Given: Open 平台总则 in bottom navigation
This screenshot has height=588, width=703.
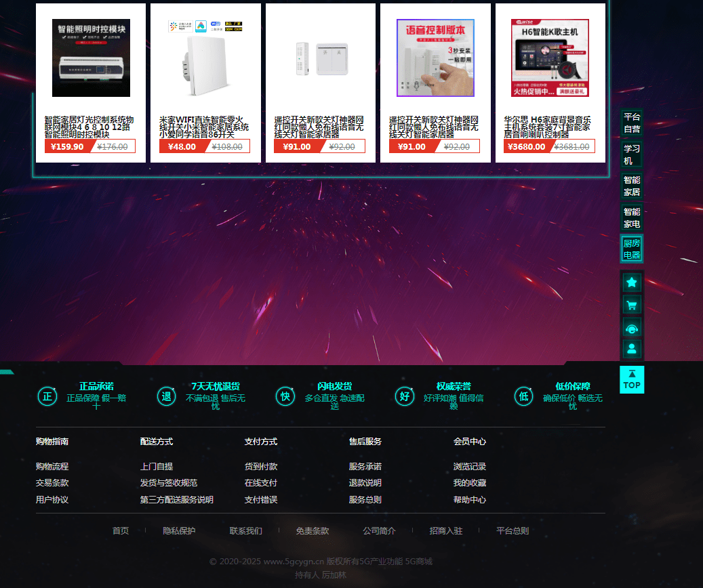Looking at the screenshot, I should click(x=513, y=530).
